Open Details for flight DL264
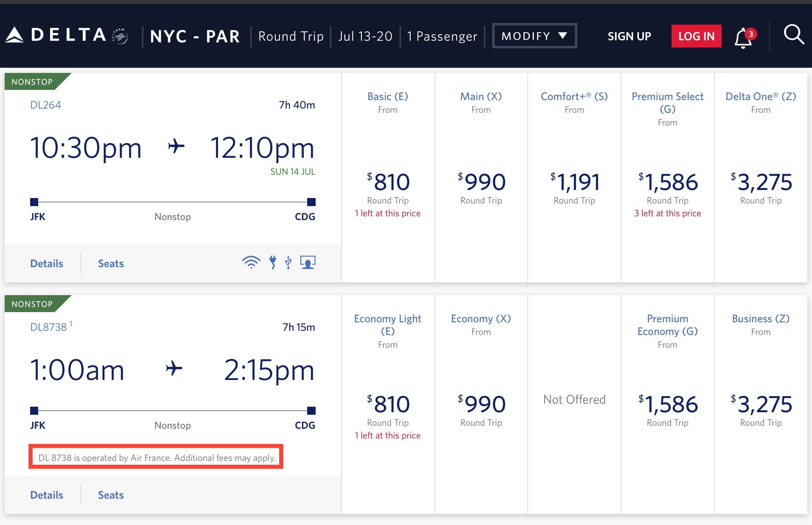812x525 pixels. (x=47, y=264)
